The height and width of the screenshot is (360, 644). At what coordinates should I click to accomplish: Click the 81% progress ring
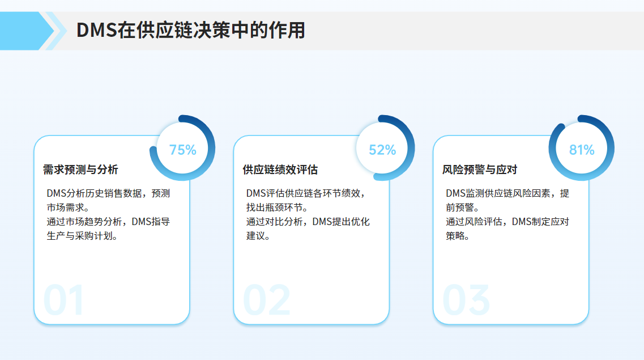click(582, 148)
